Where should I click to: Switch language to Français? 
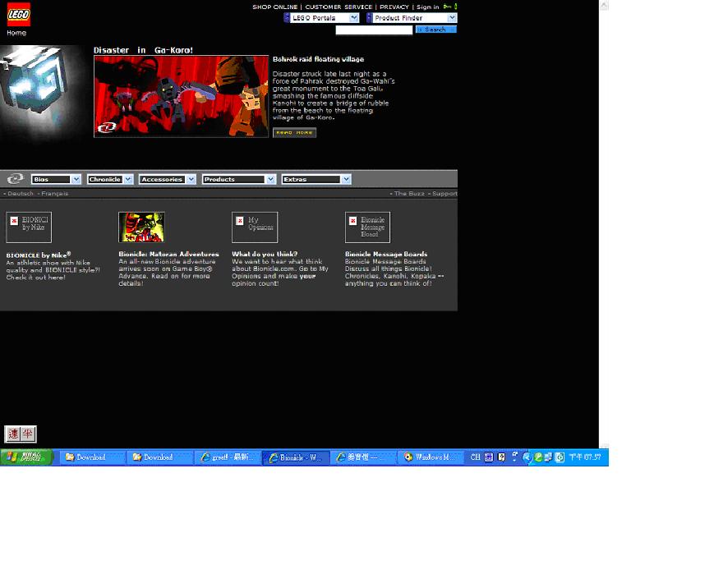coord(55,194)
